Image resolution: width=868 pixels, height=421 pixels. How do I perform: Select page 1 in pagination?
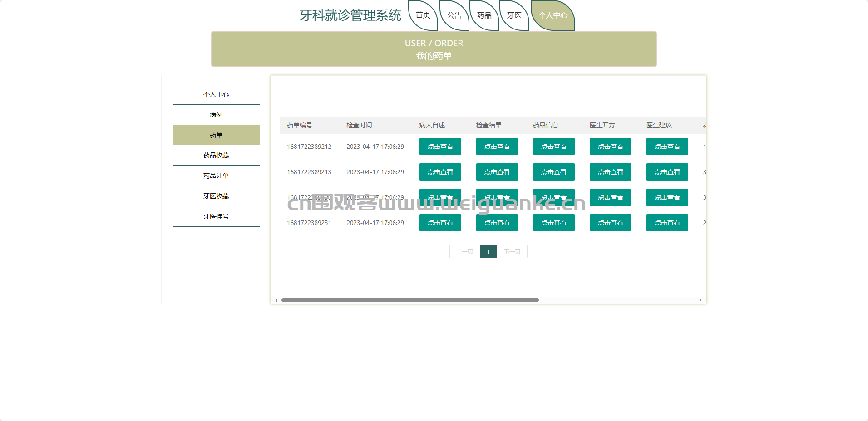[488, 251]
